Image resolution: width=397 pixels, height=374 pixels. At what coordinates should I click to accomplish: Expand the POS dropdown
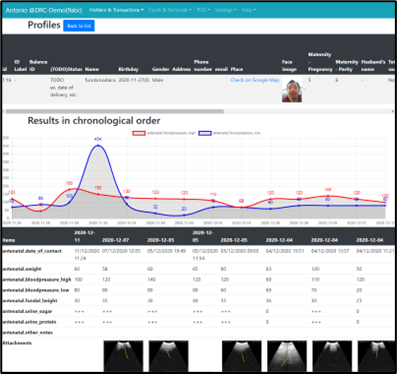[x=203, y=10]
